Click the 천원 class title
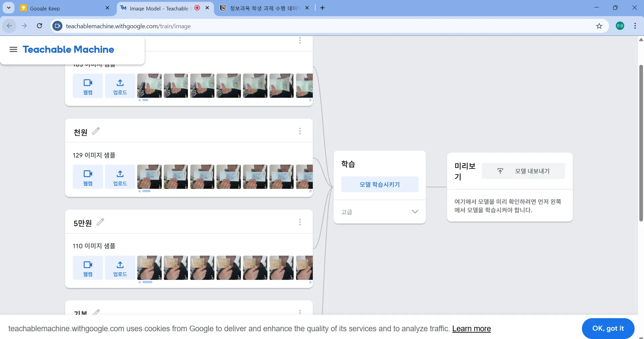Image resolution: width=644 pixels, height=339 pixels. tap(81, 132)
